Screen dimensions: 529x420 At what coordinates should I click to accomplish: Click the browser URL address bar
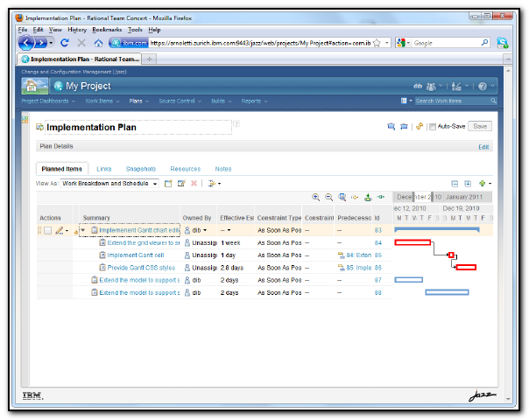pyautogui.click(x=260, y=43)
